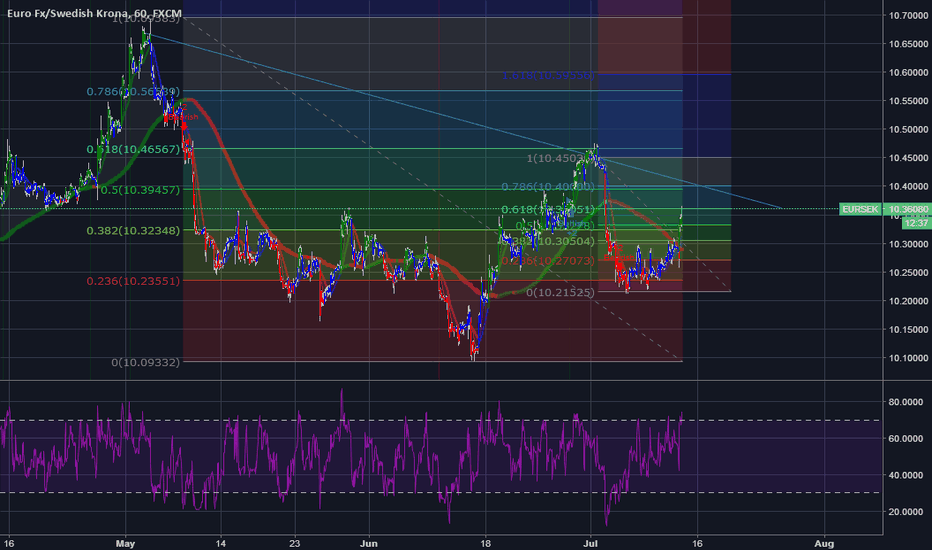This screenshot has height=550, width=932.
Task: Select the 0(10.09332) Fibonacci base label
Action: coord(145,362)
